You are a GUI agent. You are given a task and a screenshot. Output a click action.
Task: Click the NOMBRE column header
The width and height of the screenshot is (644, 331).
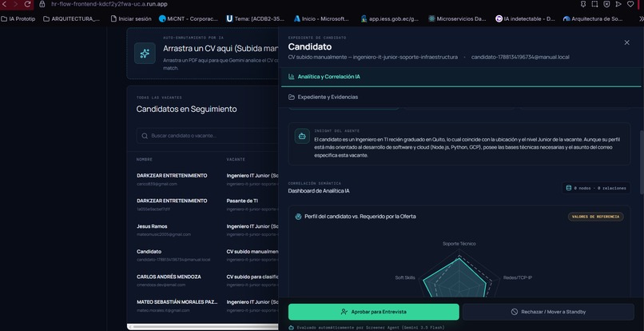145,160
